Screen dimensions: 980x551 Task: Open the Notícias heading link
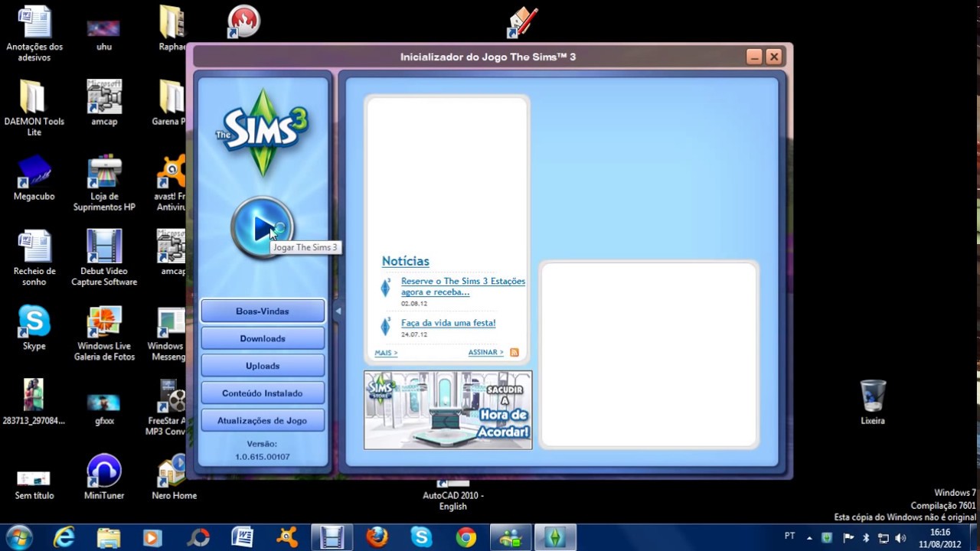point(406,261)
